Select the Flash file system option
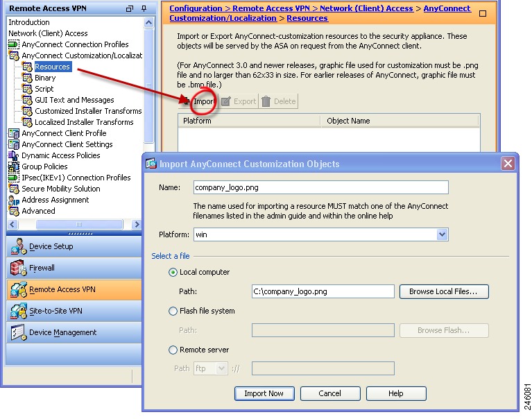Image resolution: width=532 pixels, height=419 pixels. tap(173, 311)
